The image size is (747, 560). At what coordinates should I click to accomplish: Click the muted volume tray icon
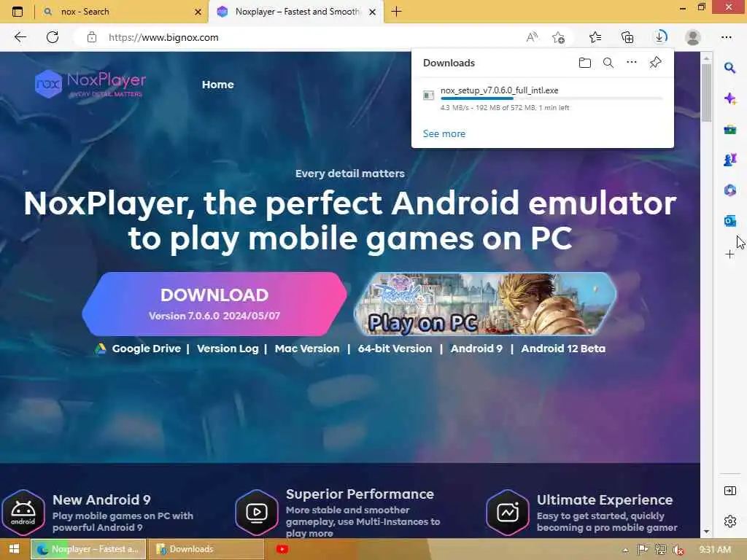point(678,550)
